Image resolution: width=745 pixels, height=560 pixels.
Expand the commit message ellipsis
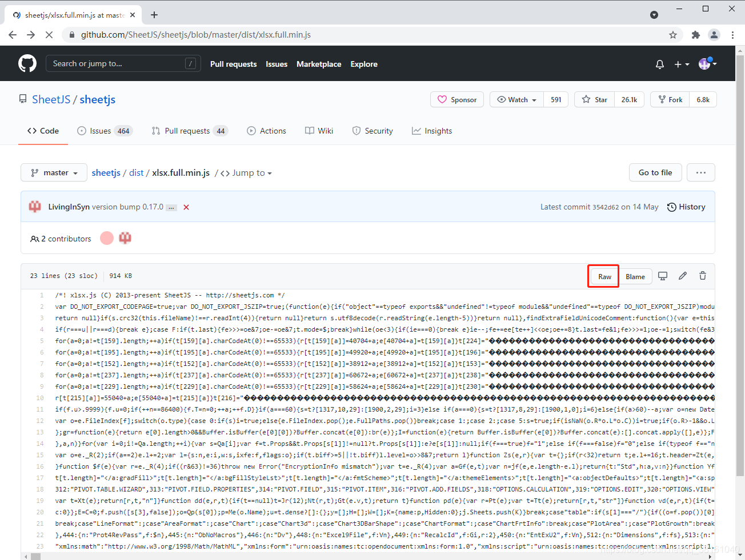point(171,208)
